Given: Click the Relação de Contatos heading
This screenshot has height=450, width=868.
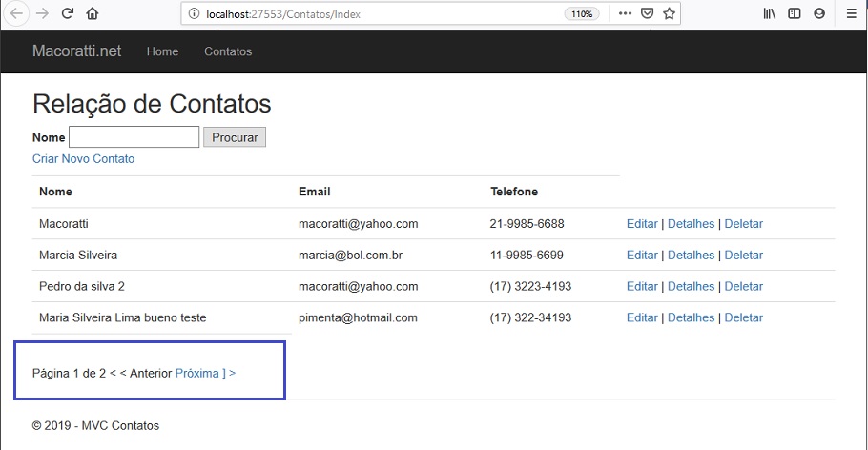Looking at the screenshot, I should 152,104.
